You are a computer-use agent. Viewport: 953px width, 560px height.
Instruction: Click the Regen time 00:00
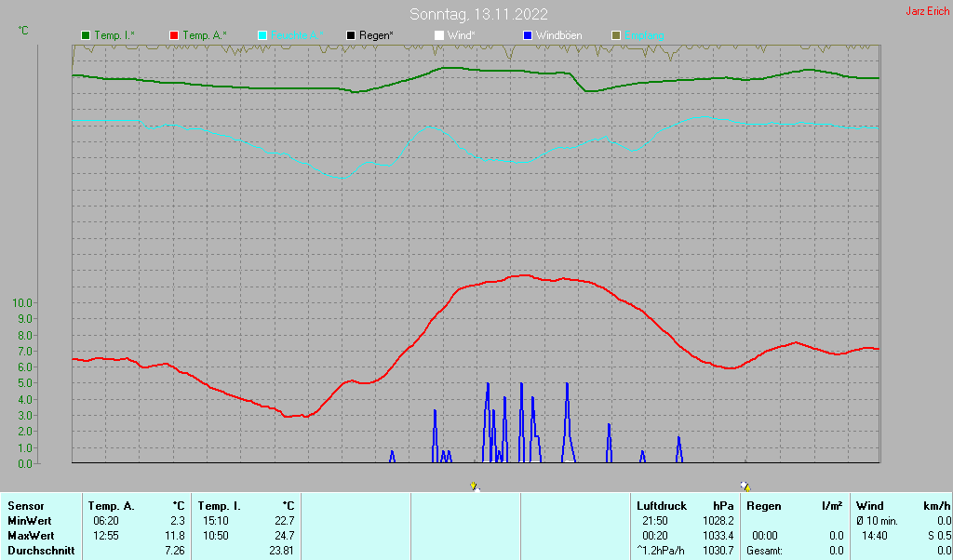pos(765,536)
